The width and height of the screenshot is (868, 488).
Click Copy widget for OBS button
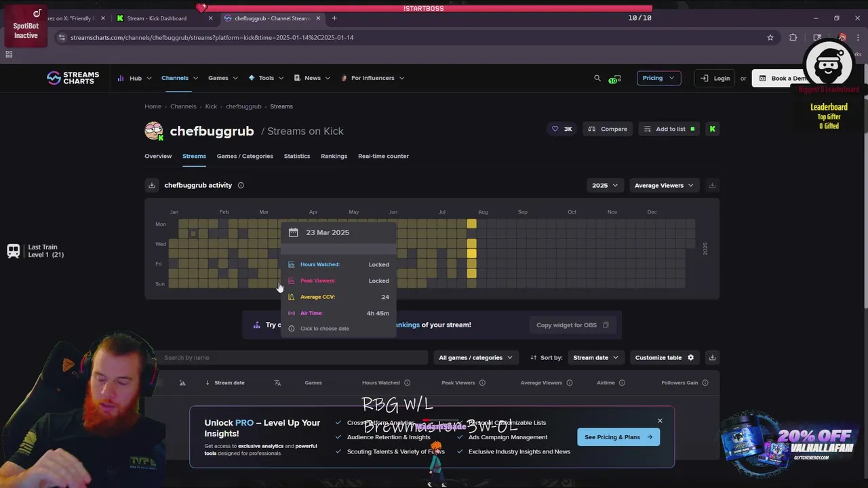(572, 325)
